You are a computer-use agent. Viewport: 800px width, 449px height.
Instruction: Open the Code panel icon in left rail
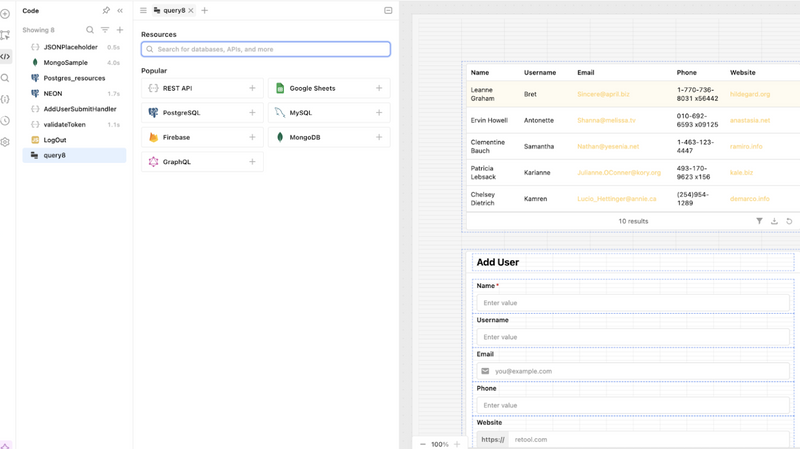[5, 57]
